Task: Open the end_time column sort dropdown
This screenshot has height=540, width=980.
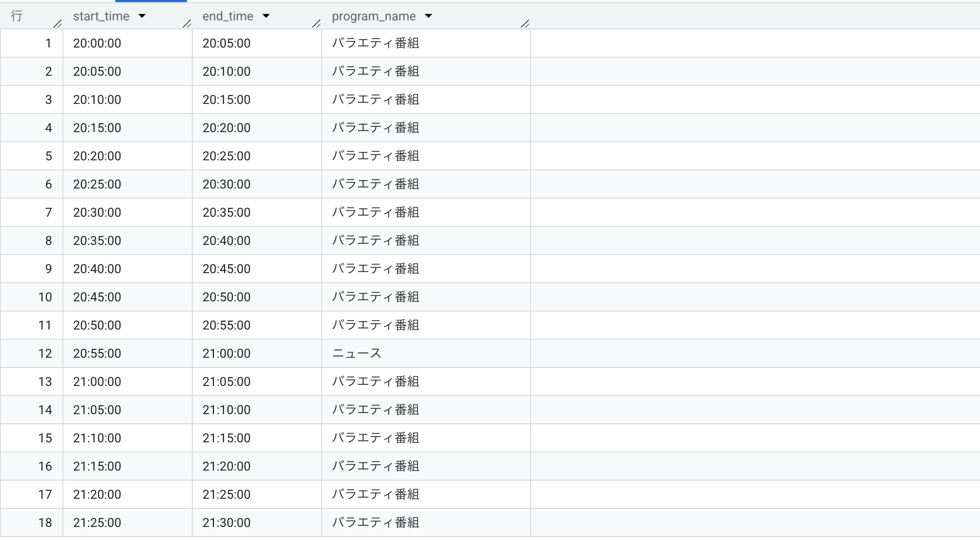Action: click(x=266, y=16)
